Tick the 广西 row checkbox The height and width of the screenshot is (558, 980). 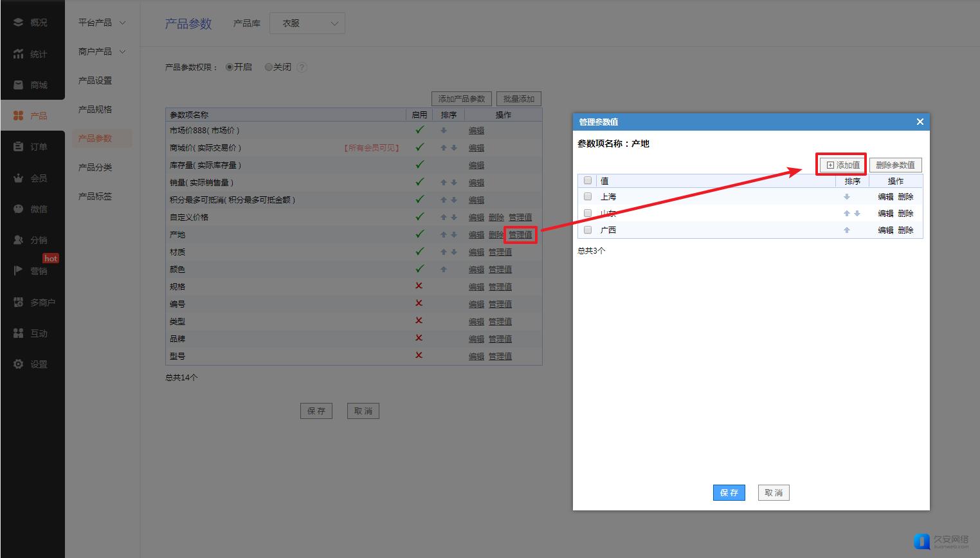click(588, 230)
